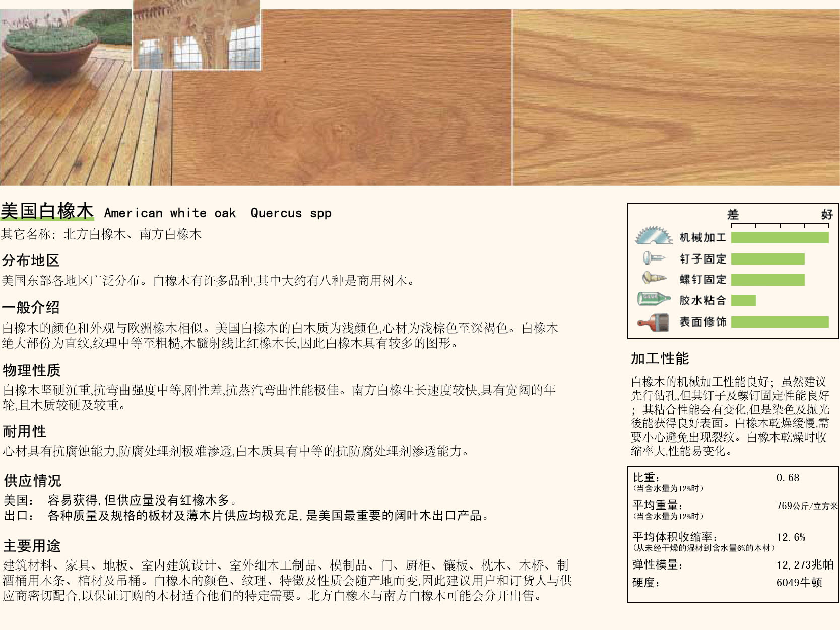The height and width of the screenshot is (630, 840).
Task: Click the heading 分布地区
Action: [x=31, y=260]
